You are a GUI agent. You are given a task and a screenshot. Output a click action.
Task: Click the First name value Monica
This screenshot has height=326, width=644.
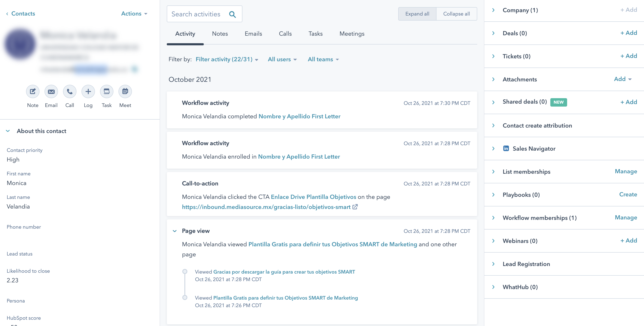[x=17, y=183]
